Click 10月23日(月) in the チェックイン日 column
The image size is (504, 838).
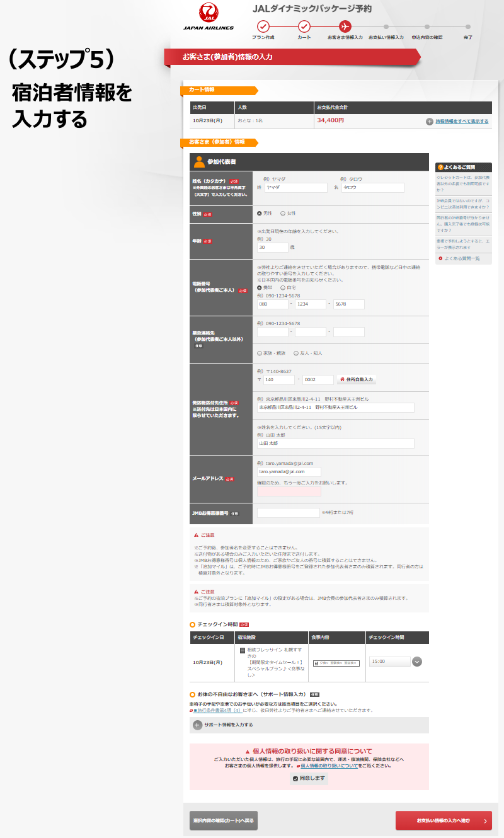click(x=207, y=662)
